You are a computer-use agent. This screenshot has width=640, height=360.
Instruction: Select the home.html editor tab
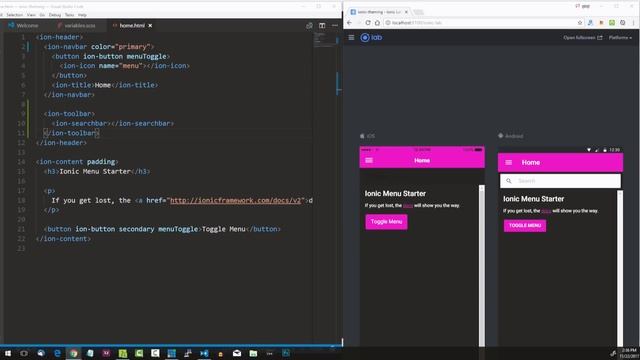pos(131,25)
